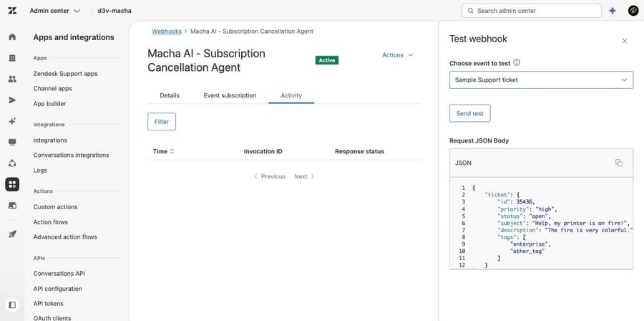Open App builder

(49, 104)
